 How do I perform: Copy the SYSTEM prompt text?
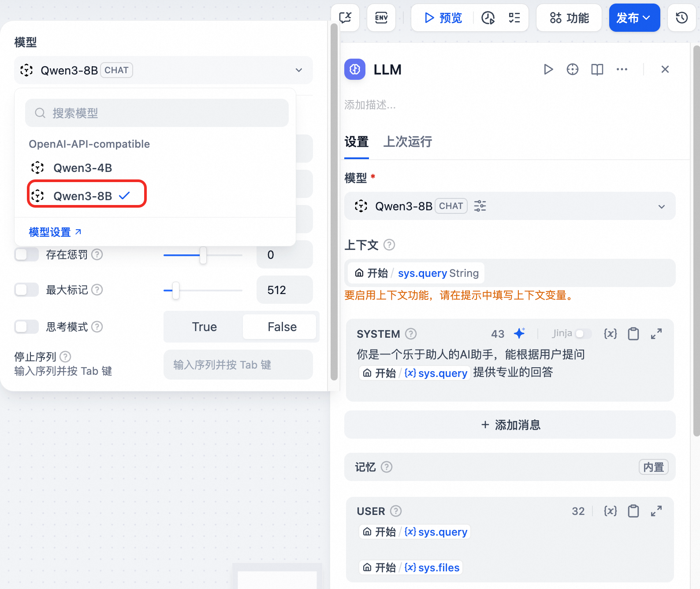(633, 334)
